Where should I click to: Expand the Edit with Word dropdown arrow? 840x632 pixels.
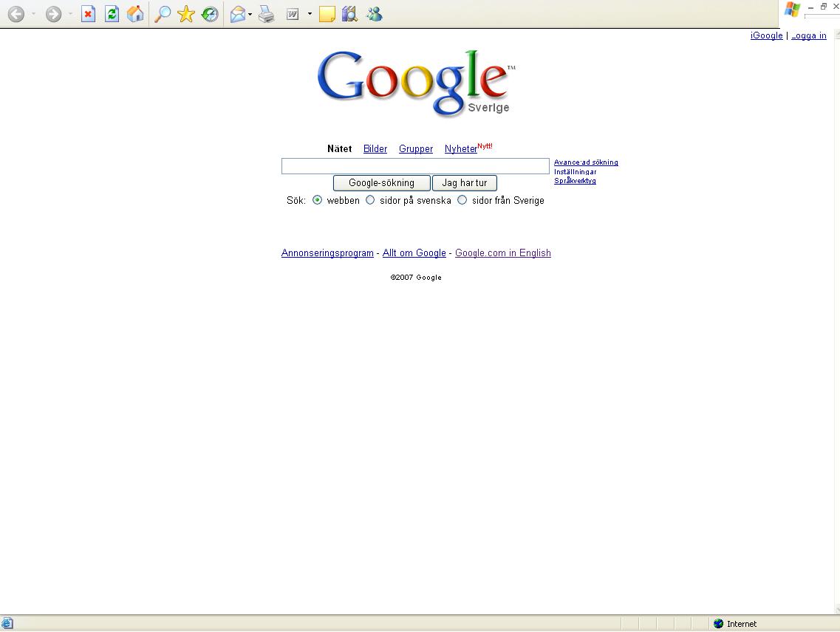pos(310,14)
